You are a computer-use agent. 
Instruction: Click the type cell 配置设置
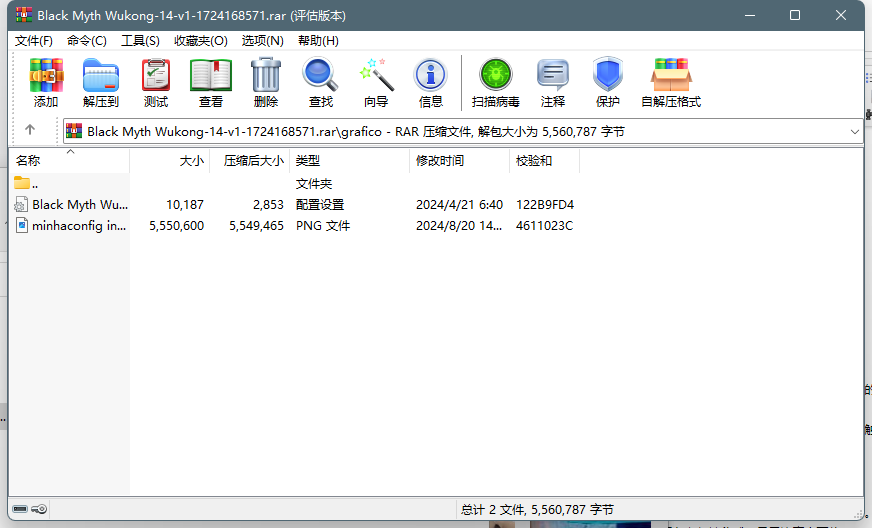point(320,205)
